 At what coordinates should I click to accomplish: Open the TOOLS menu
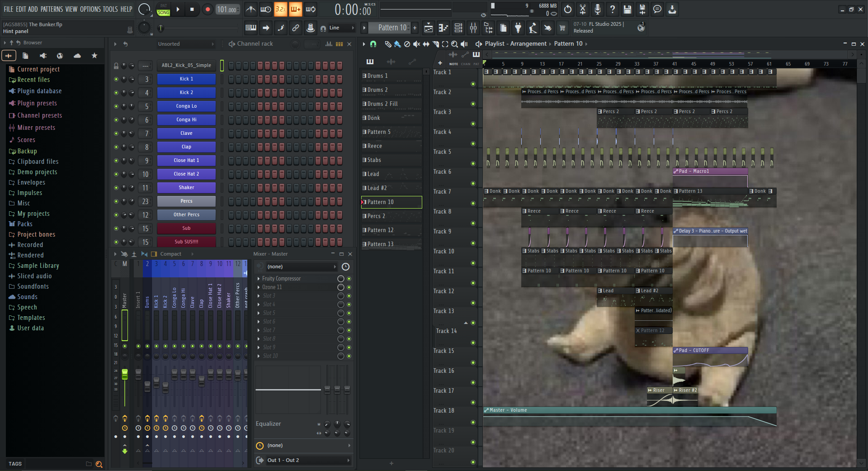pyautogui.click(x=110, y=9)
